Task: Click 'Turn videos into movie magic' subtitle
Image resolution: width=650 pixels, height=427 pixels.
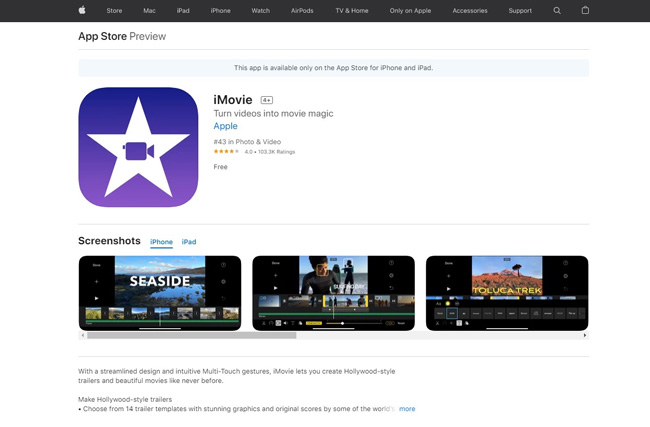Action: pyautogui.click(x=273, y=114)
